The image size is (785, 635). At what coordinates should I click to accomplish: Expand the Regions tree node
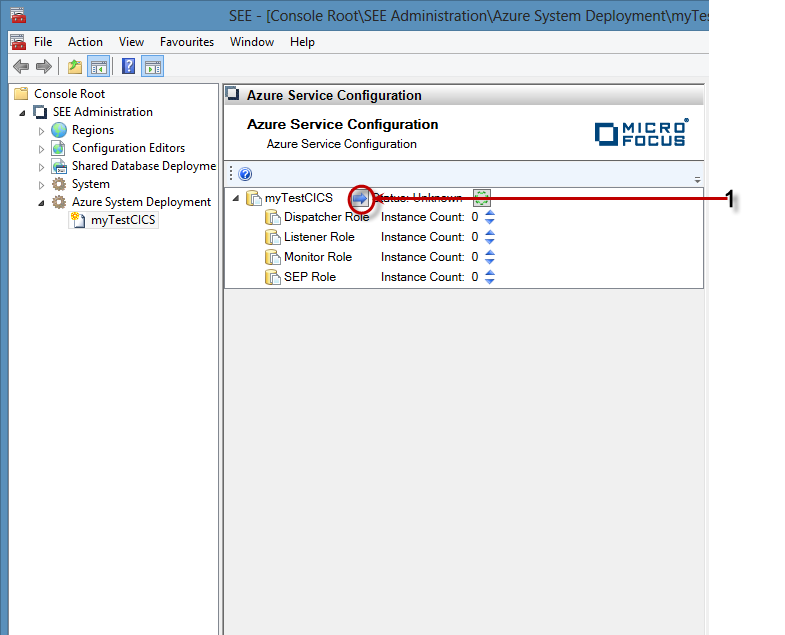[42, 131]
